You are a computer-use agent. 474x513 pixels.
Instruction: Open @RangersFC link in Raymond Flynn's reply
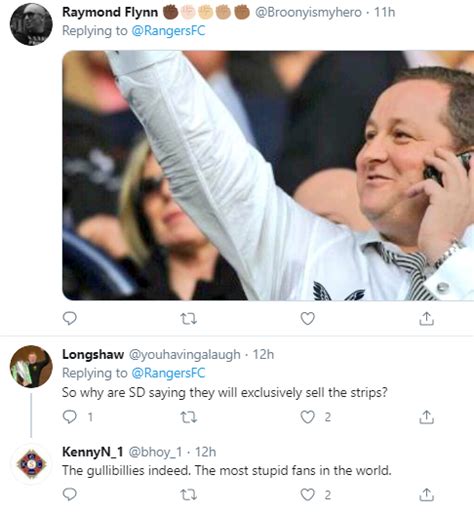coord(168,31)
